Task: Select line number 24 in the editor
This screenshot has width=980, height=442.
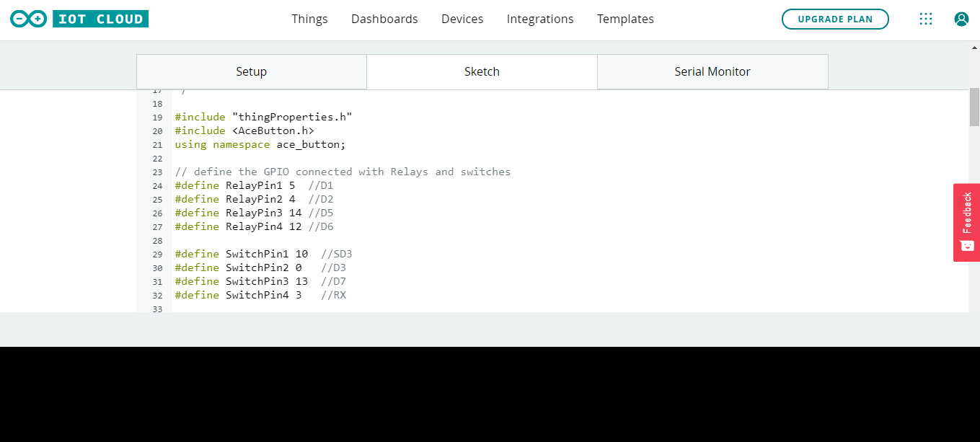Action: point(158,185)
